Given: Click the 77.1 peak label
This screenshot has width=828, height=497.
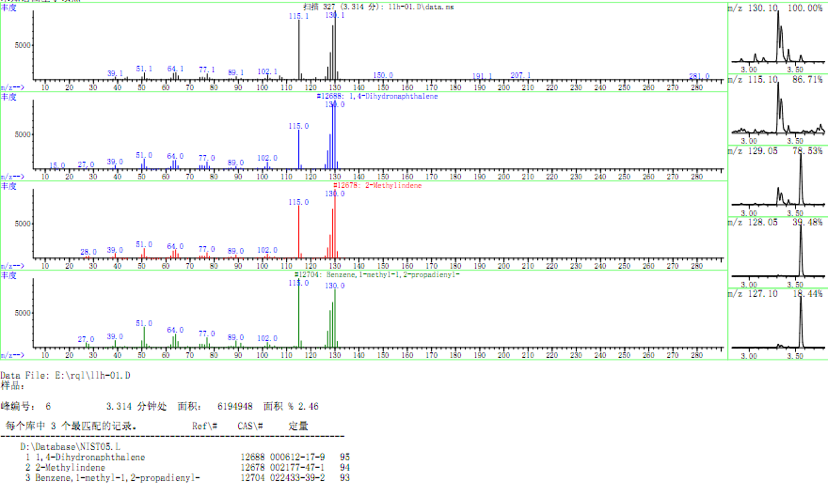Looking at the screenshot, I should (x=206, y=69).
